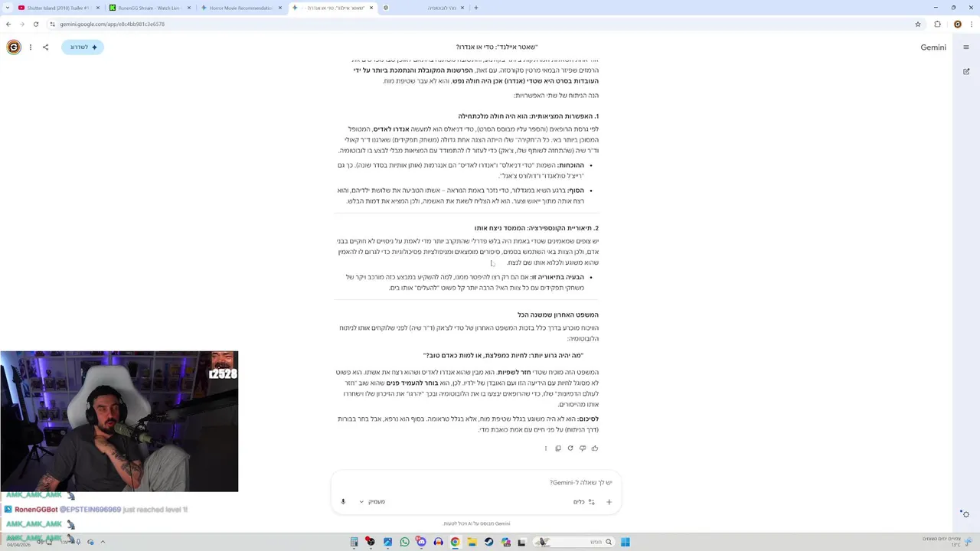Open the Chrome profile avatar
The image size is (980, 551).
click(x=958, y=24)
